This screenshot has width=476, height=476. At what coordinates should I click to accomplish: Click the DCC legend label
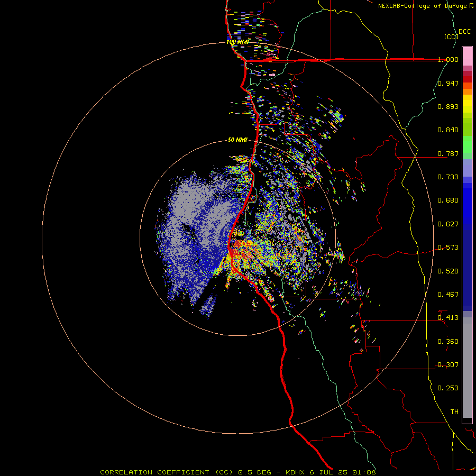click(x=465, y=31)
